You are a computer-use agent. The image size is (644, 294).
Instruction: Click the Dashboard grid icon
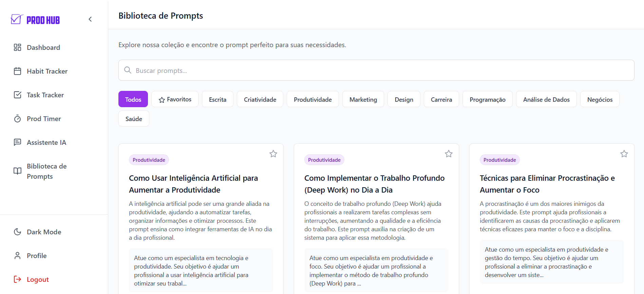click(17, 47)
